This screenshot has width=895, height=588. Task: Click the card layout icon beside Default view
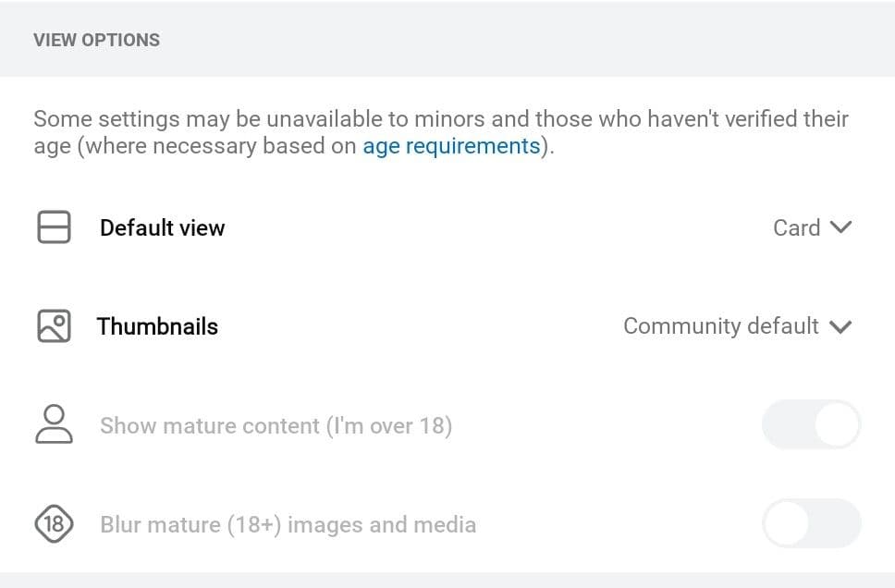tap(54, 227)
